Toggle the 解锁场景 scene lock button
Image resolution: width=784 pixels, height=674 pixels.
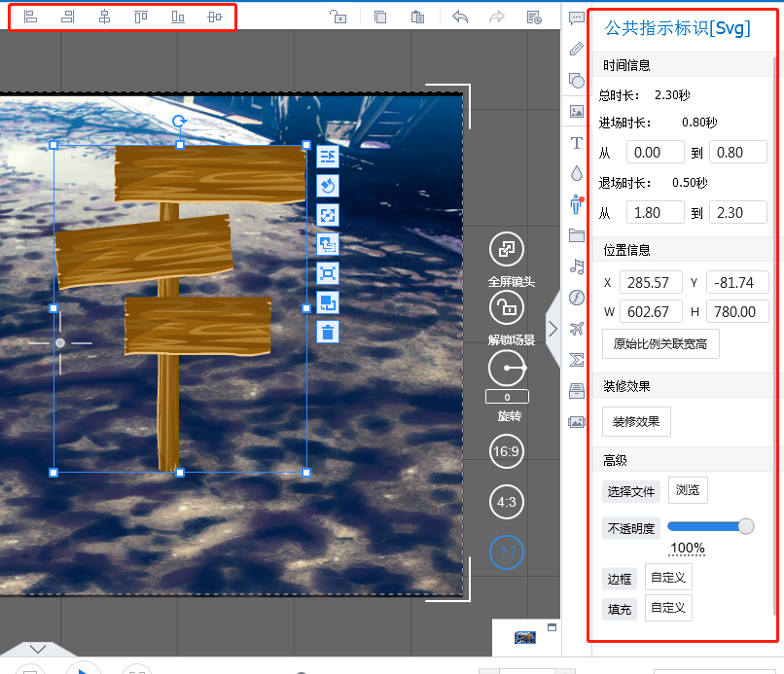point(507,307)
